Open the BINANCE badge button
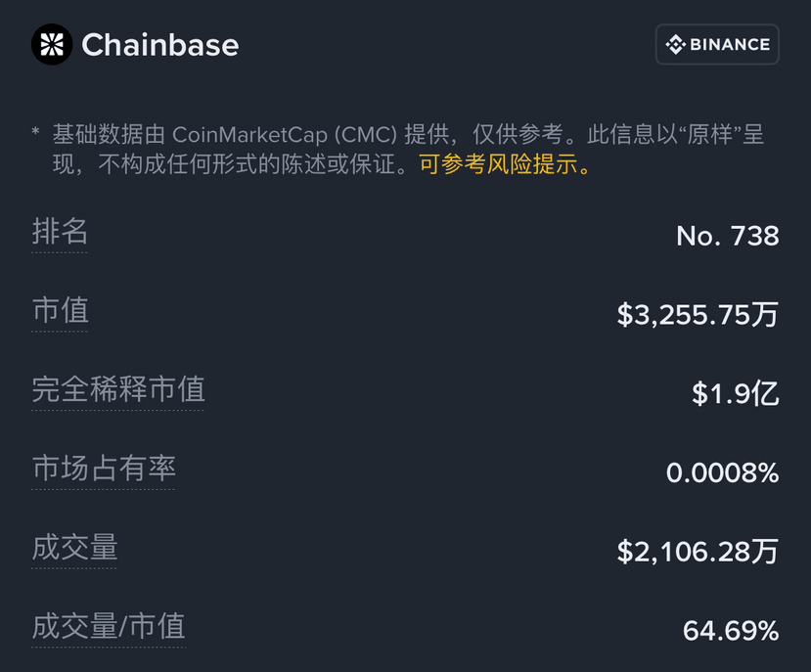 (x=717, y=44)
